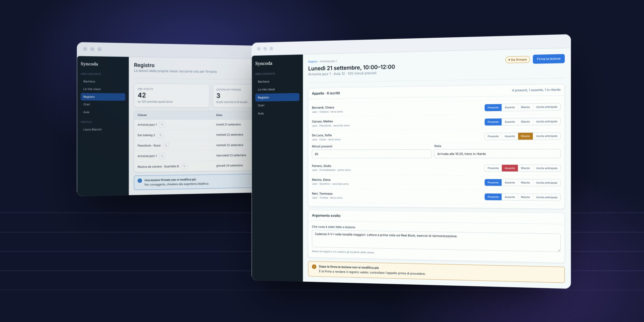
Task: Click the 'giovedì 24 settembre' date cell
Action: point(229,166)
